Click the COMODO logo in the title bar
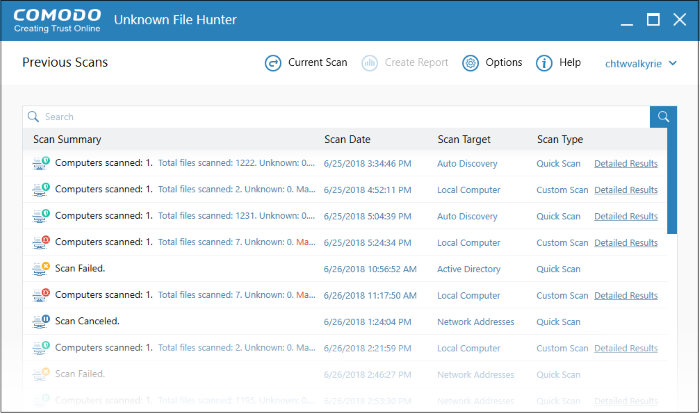The width and height of the screenshot is (700, 414). [57, 21]
